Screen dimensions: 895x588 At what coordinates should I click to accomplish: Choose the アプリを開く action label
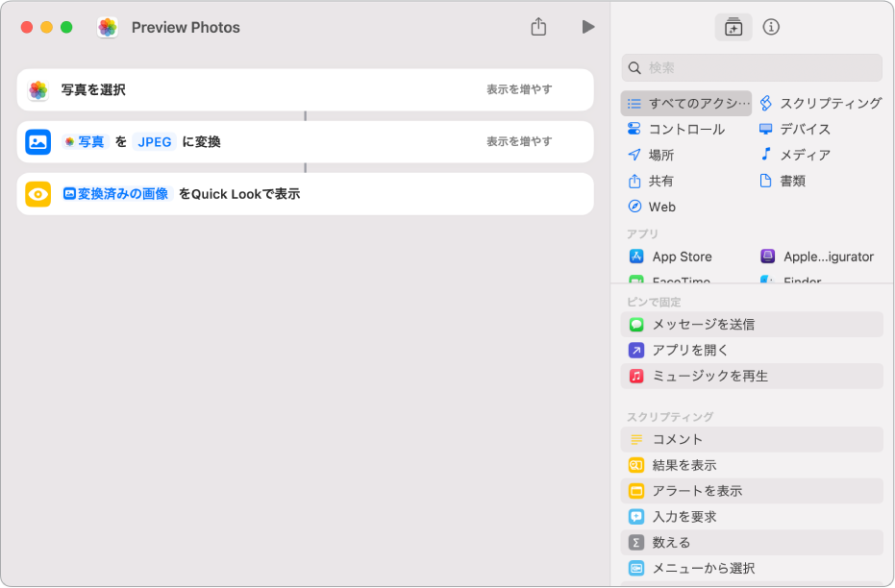690,350
